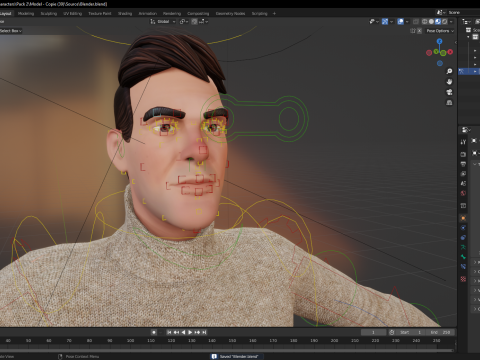Screen dimensions: 480x360
Task: Toggle show gizmos button
Action: coord(385,22)
